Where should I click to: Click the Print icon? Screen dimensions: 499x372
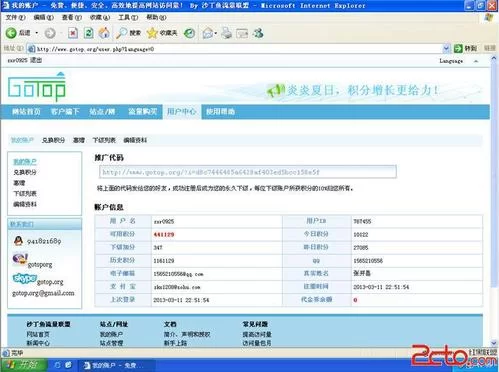[227, 33]
